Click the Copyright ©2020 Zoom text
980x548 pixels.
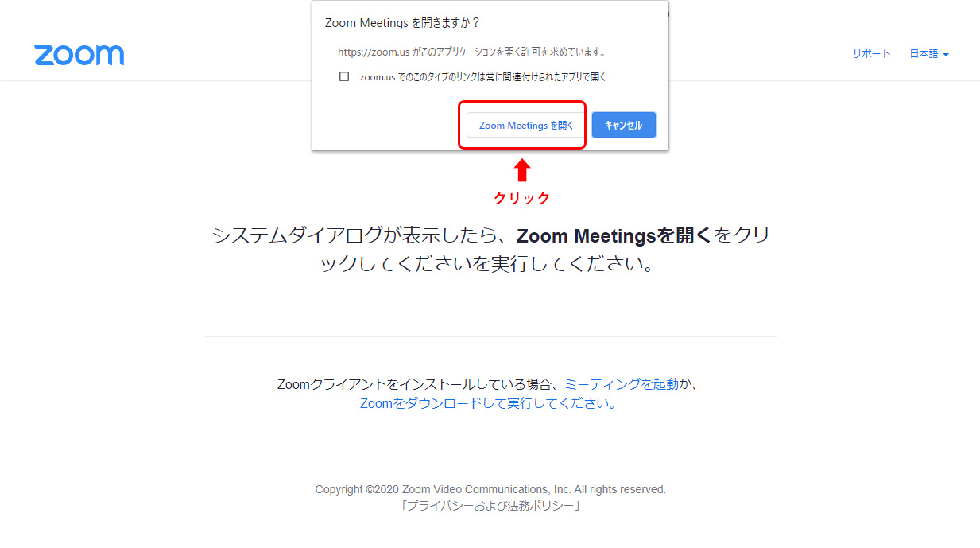(490, 489)
